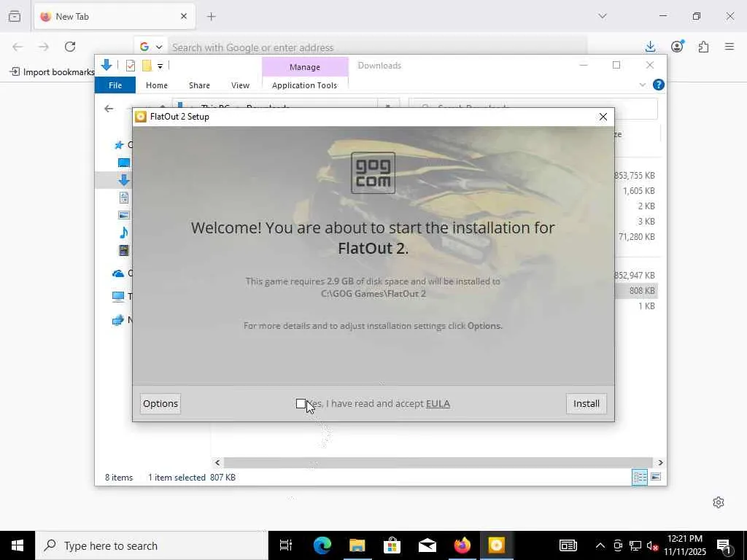Select Music note icon in navigation pane
The height and width of the screenshot is (560, 747).
coord(124,233)
